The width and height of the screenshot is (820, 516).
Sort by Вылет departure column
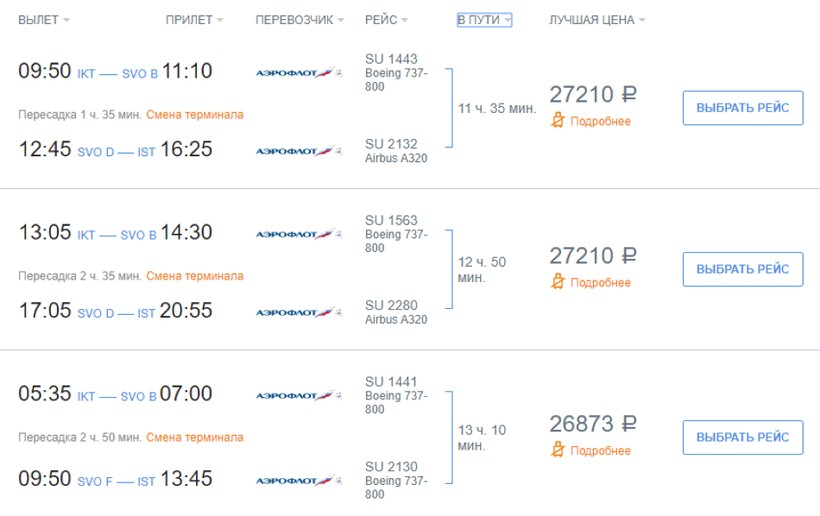(44, 20)
